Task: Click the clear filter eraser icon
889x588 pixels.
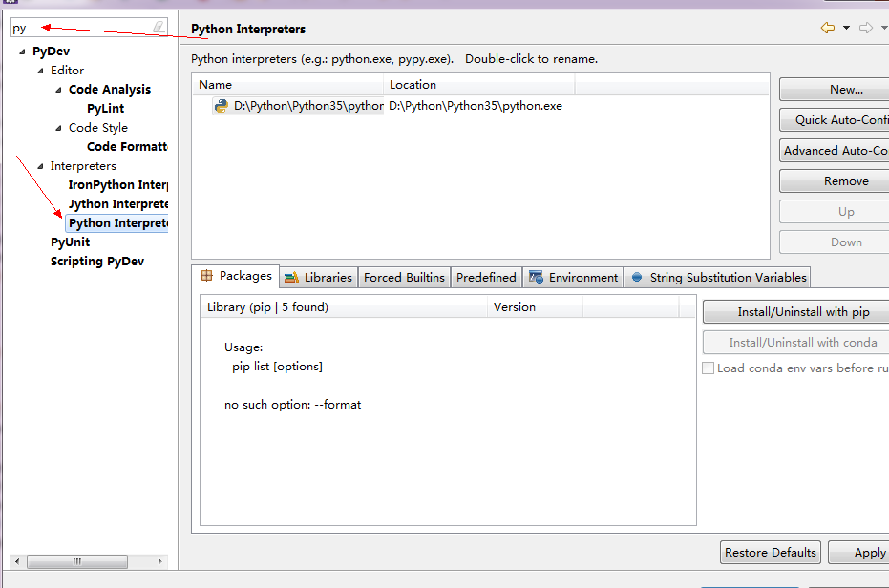Action: 159,27
